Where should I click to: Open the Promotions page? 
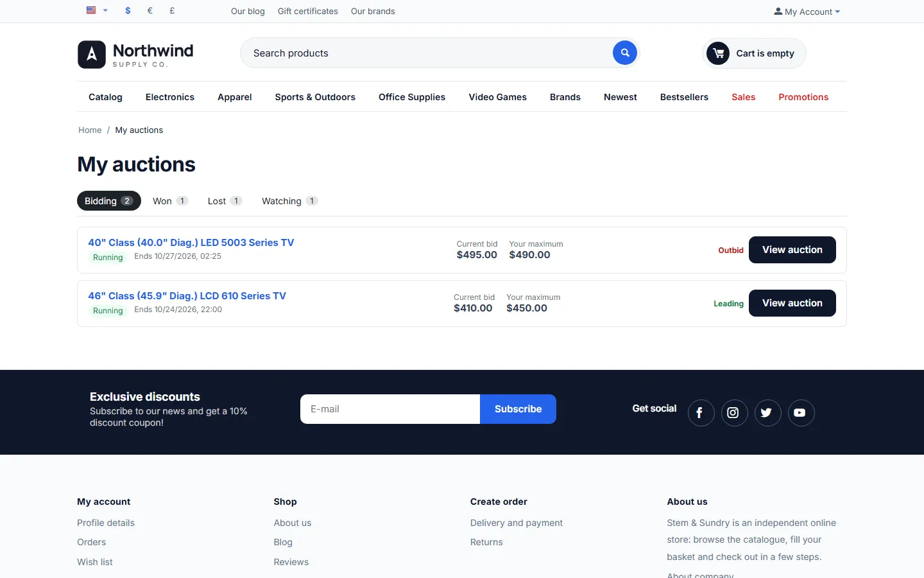803,97
